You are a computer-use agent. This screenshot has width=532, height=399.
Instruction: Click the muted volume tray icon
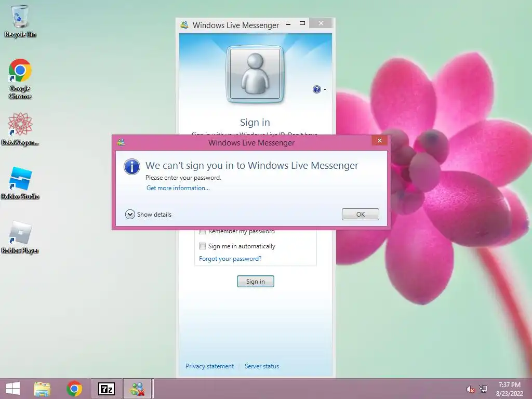pos(470,389)
